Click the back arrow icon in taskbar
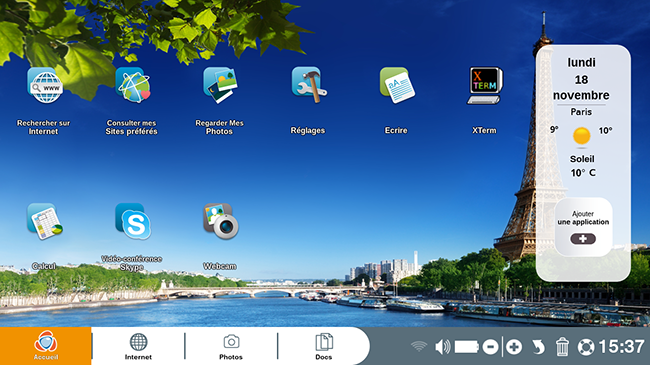Screen dimensions: 650x365 538,347
